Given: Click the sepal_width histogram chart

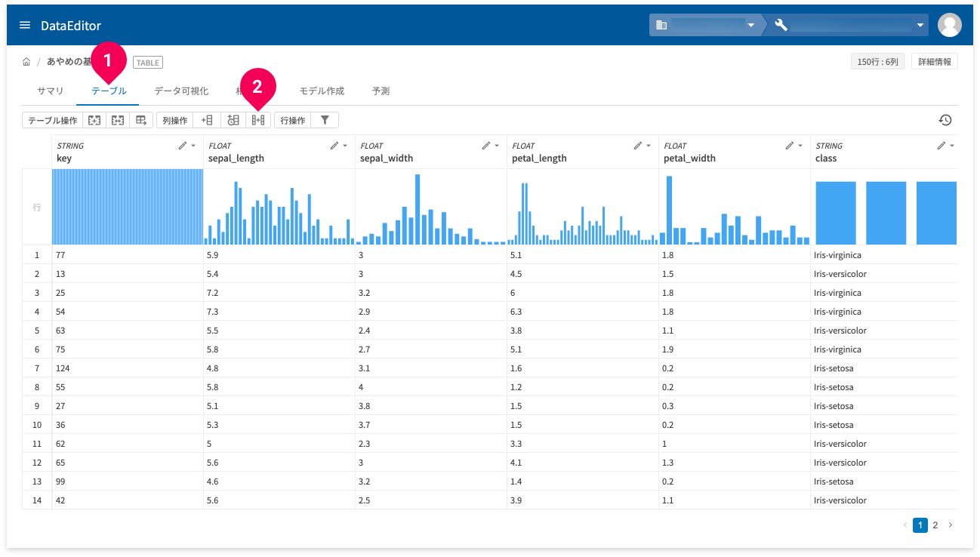Looking at the screenshot, I should 431,207.
